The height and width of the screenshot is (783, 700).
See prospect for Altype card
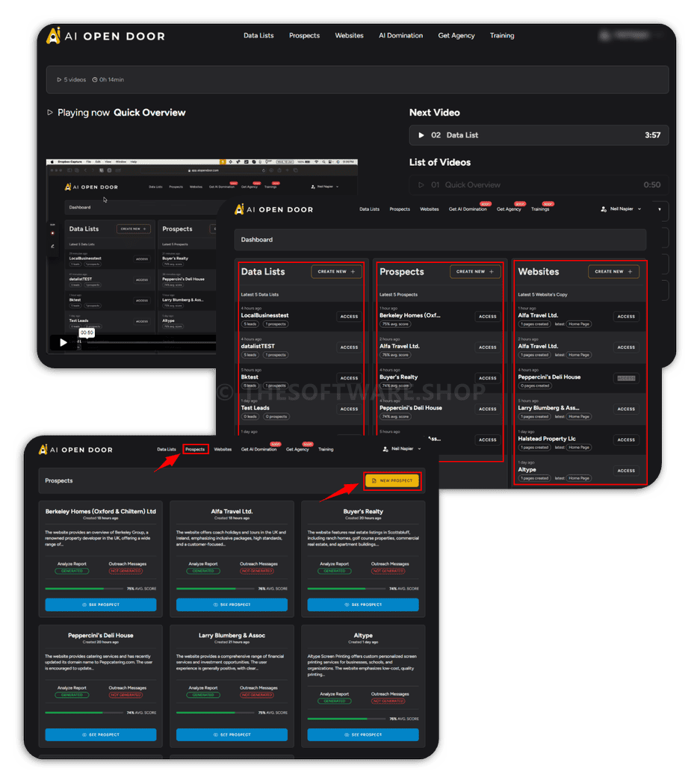(x=363, y=735)
